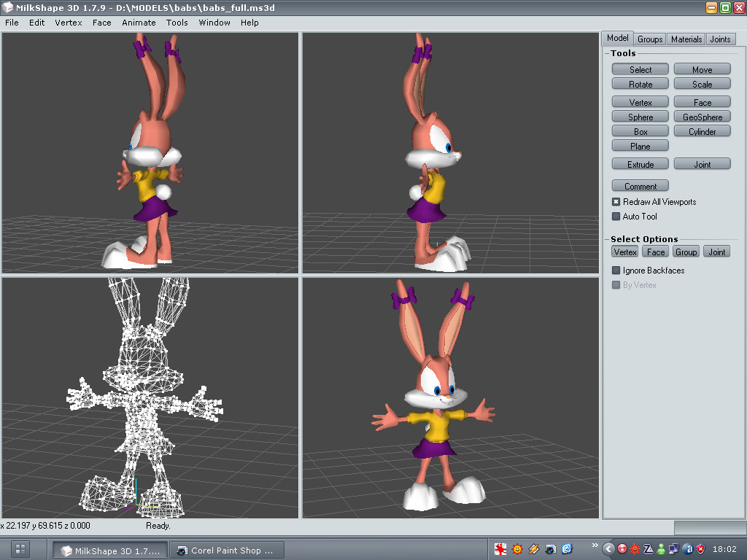Expand hidden system tray icons arrow

pyautogui.click(x=608, y=549)
